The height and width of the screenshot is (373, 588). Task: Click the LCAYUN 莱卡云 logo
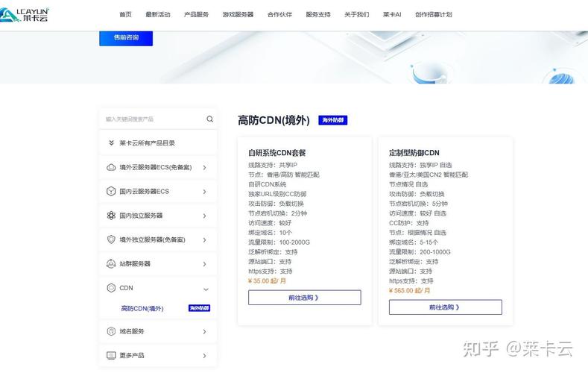pos(25,15)
